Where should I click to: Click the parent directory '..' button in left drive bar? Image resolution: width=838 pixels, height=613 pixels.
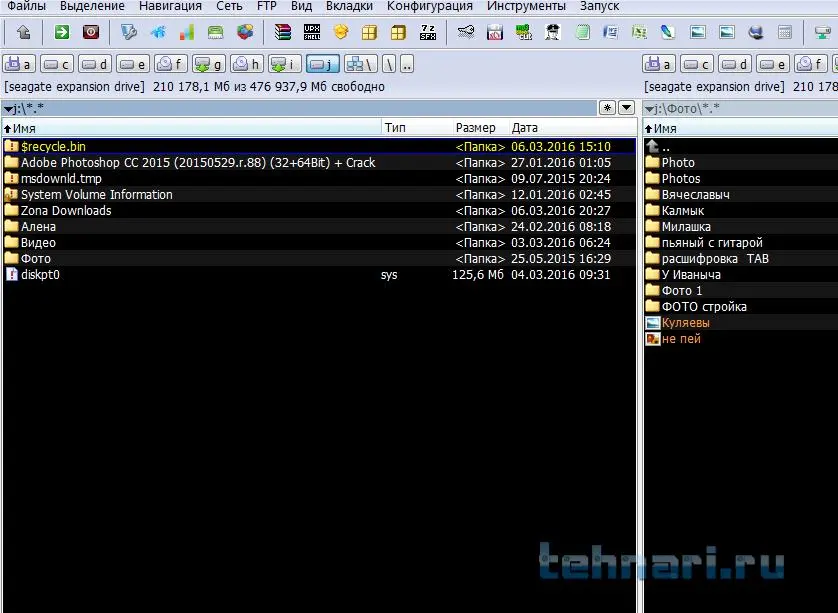(407, 65)
